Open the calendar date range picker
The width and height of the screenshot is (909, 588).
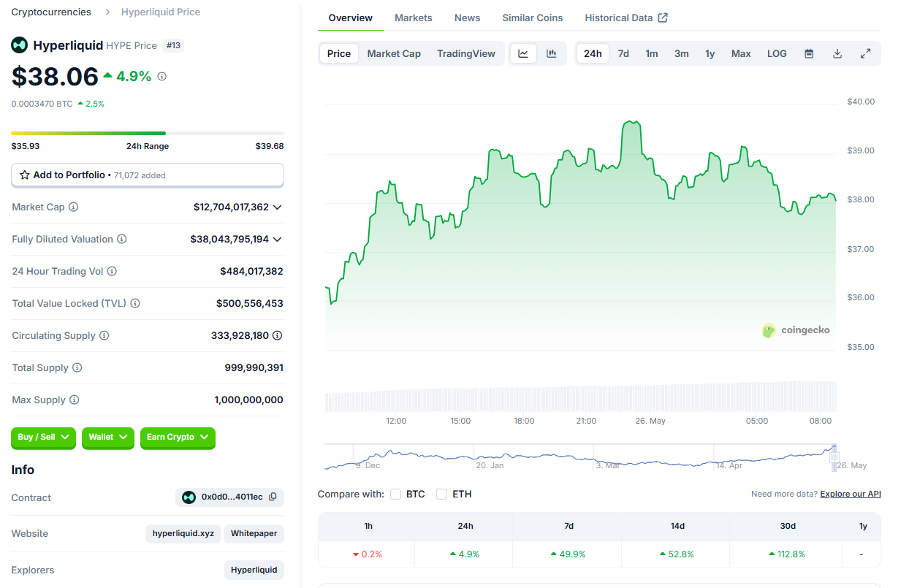(809, 53)
